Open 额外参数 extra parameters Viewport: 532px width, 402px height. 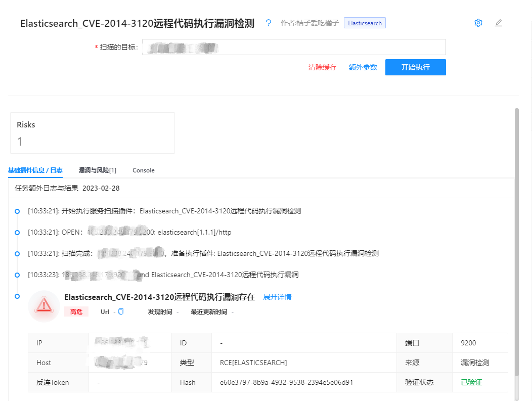click(x=363, y=67)
